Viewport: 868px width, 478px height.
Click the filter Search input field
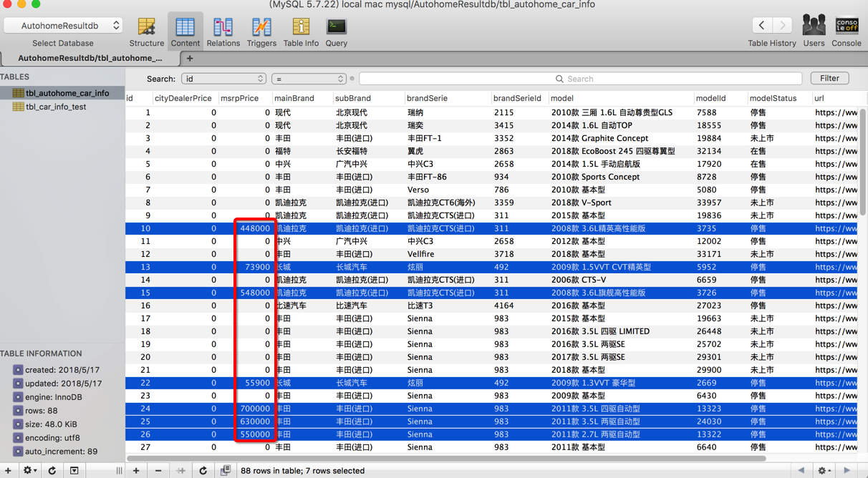(x=580, y=79)
